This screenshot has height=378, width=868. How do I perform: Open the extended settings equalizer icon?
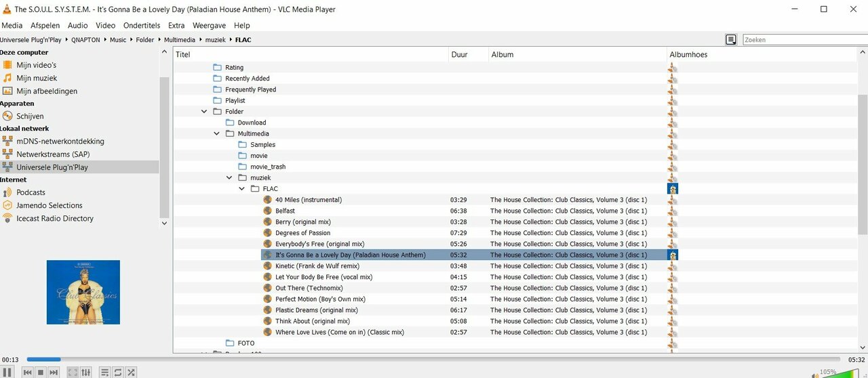click(x=86, y=372)
